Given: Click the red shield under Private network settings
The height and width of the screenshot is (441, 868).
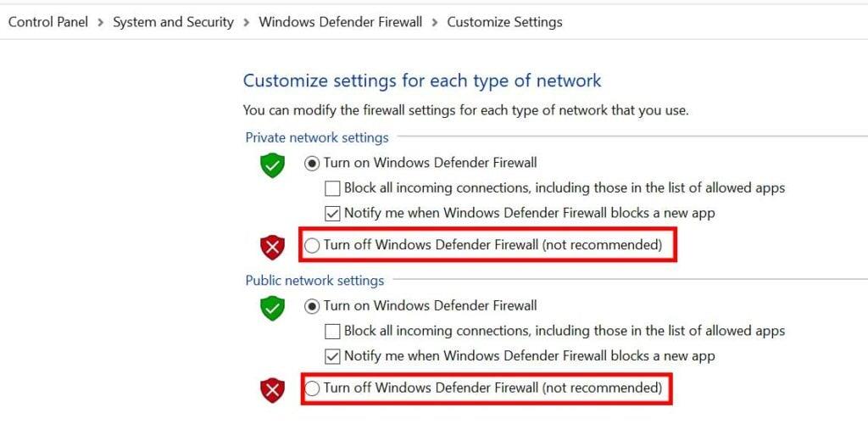Looking at the screenshot, I should point(272,248).
